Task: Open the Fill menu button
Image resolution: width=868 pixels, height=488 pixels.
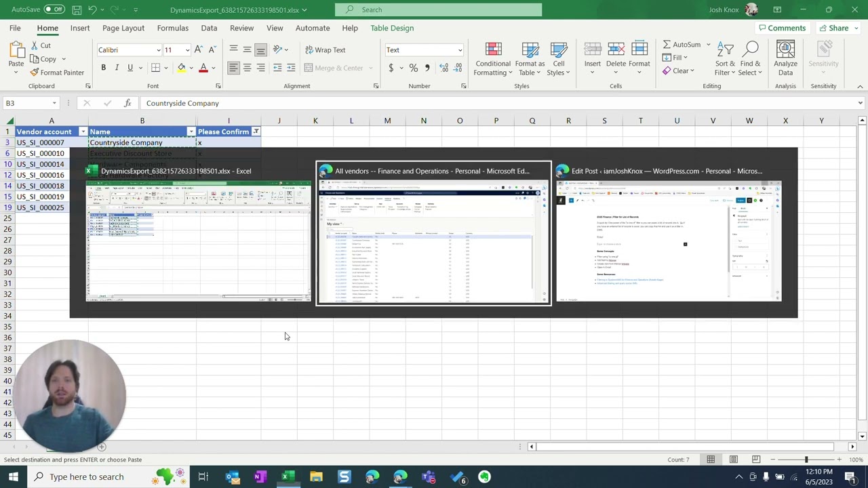Action: click(675, 58)
